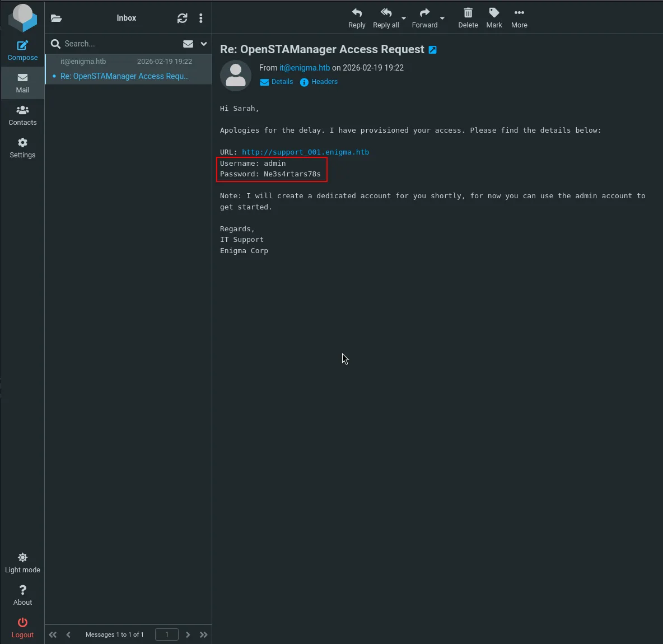The image size is (663, 644).
Task: Go to last page of messages
Action: pos(204,634)
